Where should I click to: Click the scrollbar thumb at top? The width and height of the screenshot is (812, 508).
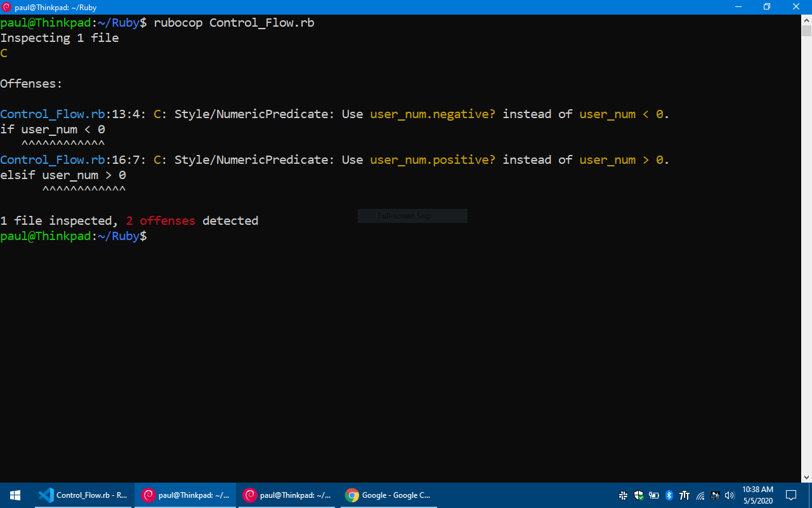click(806, 31)
